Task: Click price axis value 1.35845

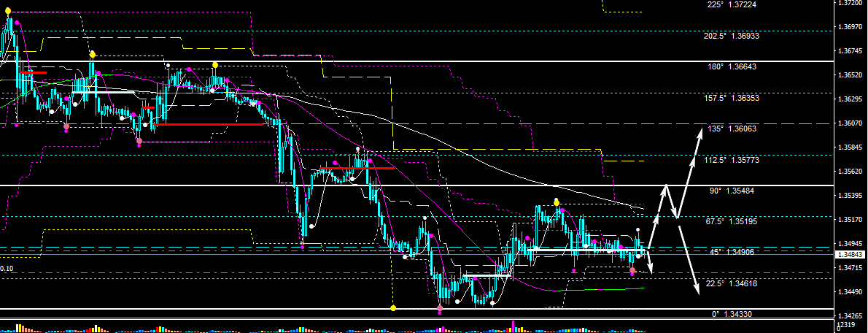Action: 851,148
